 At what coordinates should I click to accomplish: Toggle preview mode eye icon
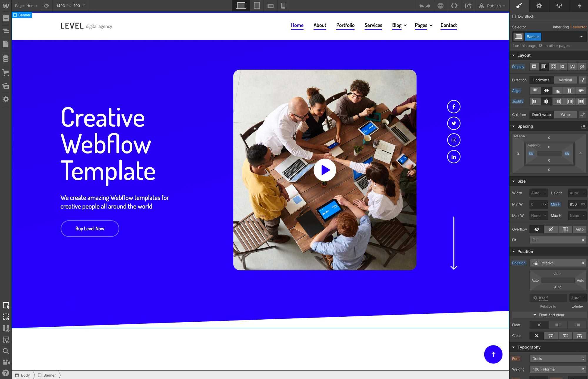coord(46,6)
